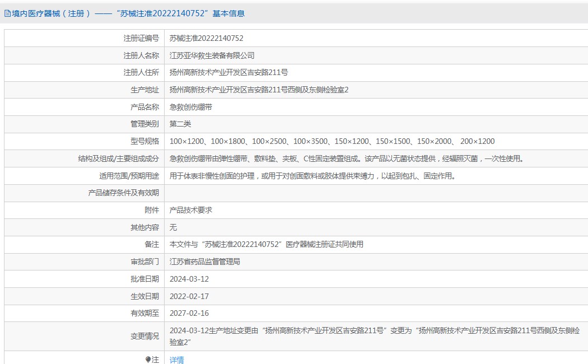The height and width of the screenshot is (364, 588).
Task: Click the 其他内容 label
Action: (x=144, y=227)
